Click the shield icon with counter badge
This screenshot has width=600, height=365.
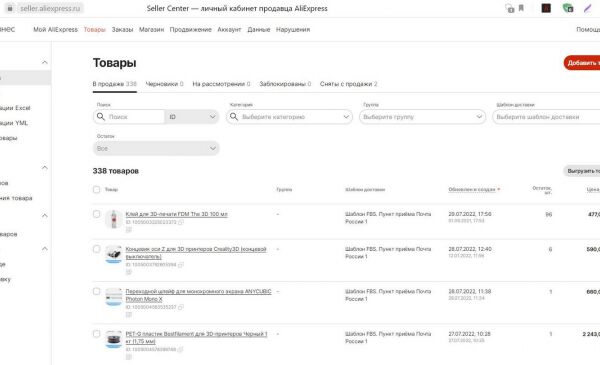(x=509, y=8)
